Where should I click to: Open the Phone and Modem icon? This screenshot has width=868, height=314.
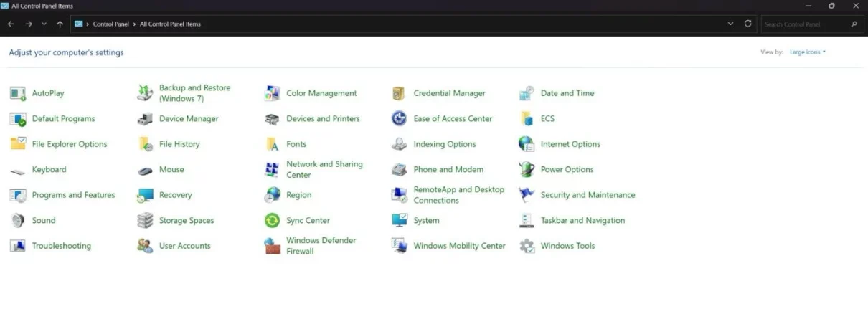[400, 170]
